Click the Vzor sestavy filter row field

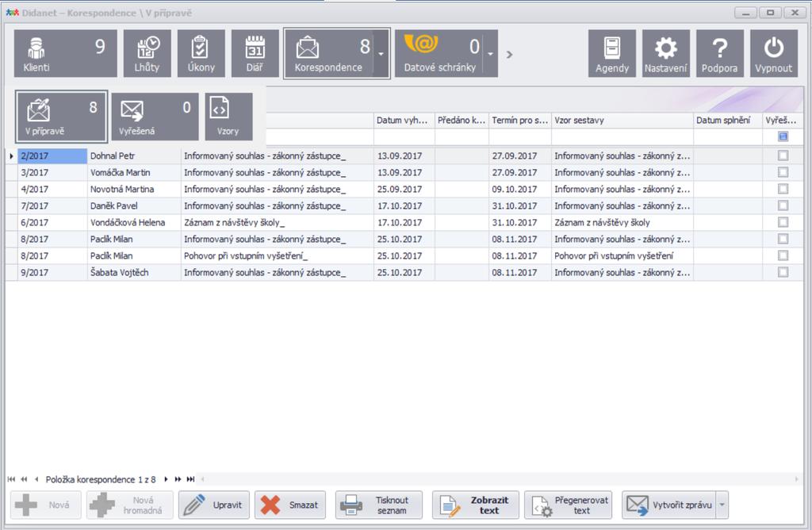click(x=622, y=136)
